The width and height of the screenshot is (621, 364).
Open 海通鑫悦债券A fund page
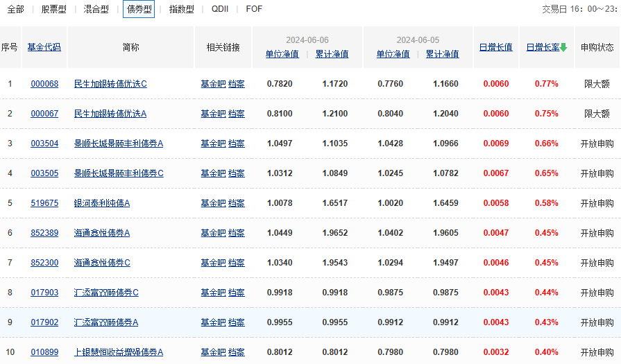pos(102,233)
